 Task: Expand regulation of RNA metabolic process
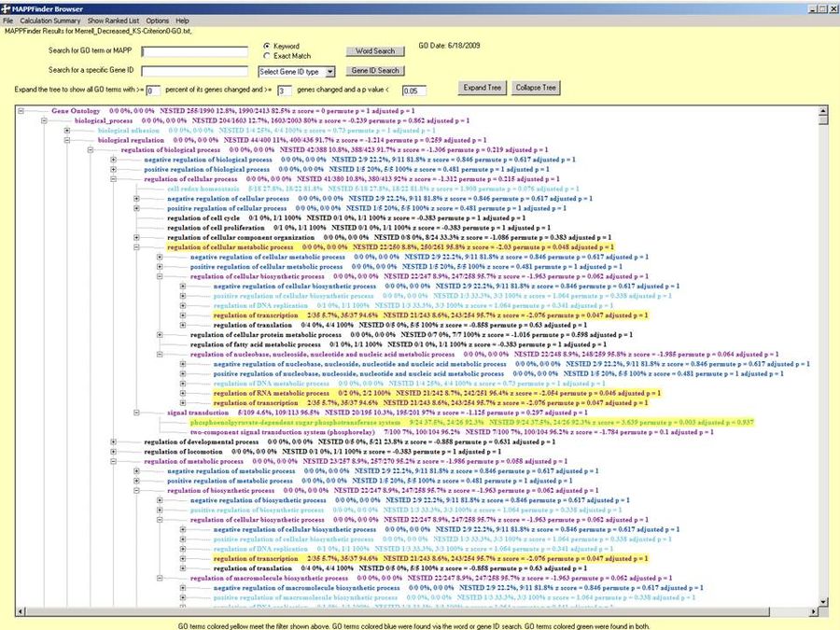tap(183, 393)
